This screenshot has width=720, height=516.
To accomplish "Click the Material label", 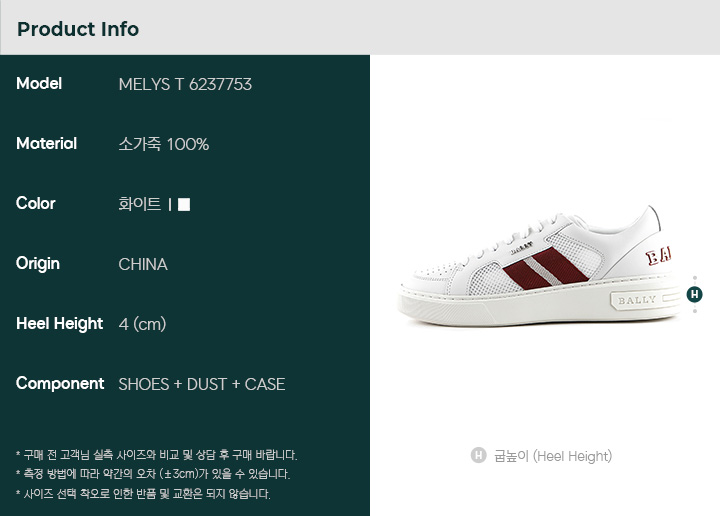I will pos(46,144).
